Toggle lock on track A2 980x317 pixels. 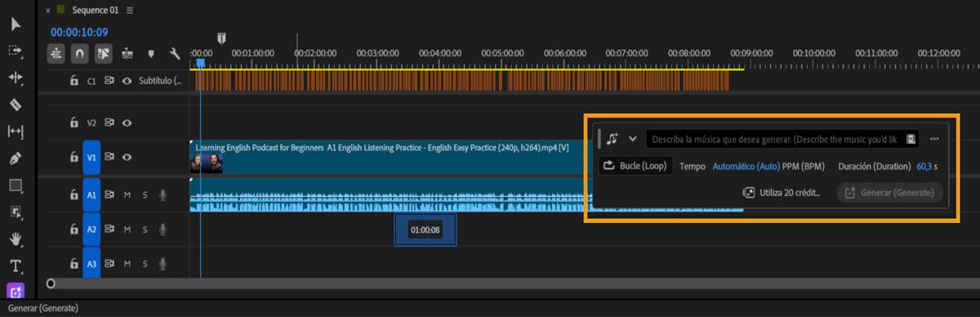click(x=73, y=230)
